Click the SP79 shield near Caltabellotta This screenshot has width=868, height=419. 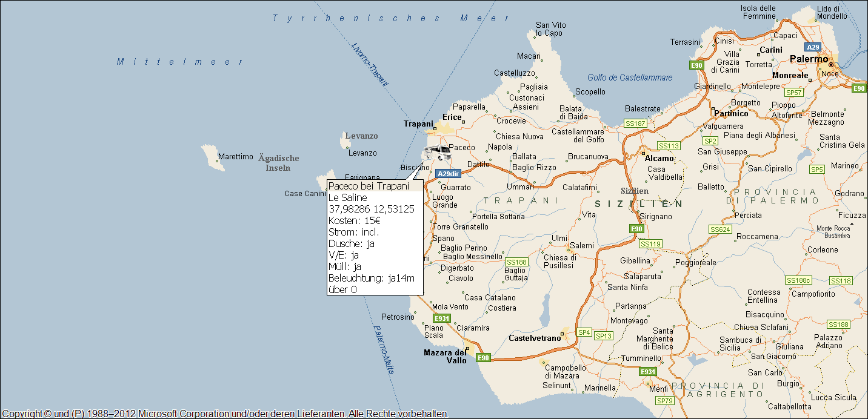pyautogui.click(x=664, y=400)
